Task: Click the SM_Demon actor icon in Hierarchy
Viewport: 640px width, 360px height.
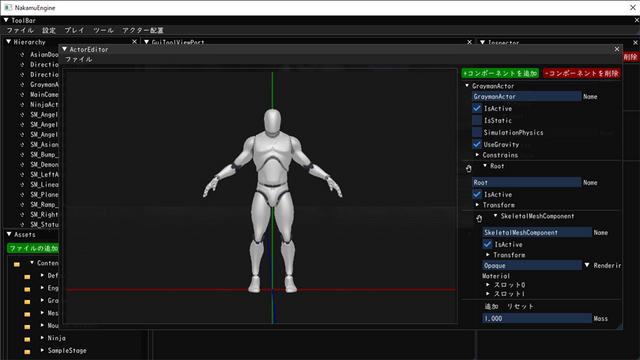Action: tap(22, 164)
